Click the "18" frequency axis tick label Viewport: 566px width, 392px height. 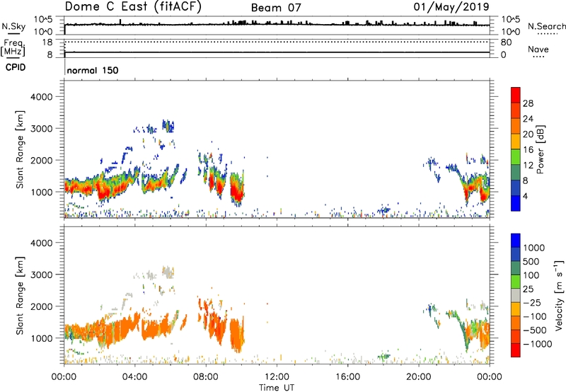tap(47, 42)
